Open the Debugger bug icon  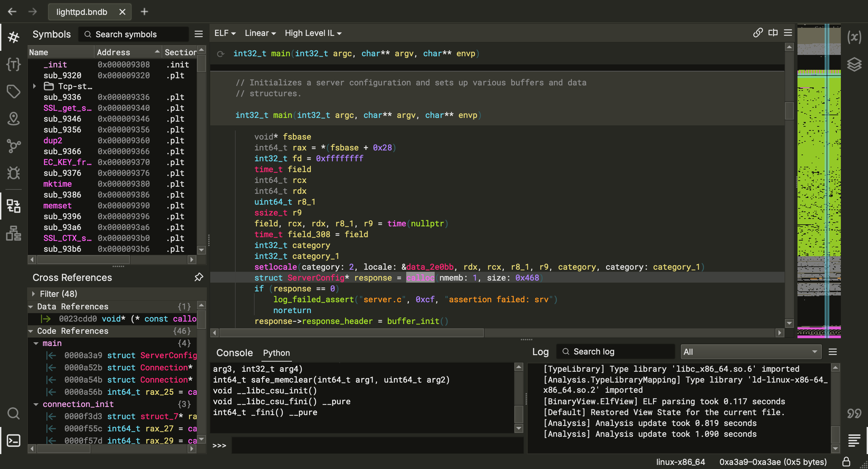[x=14, y=173]
